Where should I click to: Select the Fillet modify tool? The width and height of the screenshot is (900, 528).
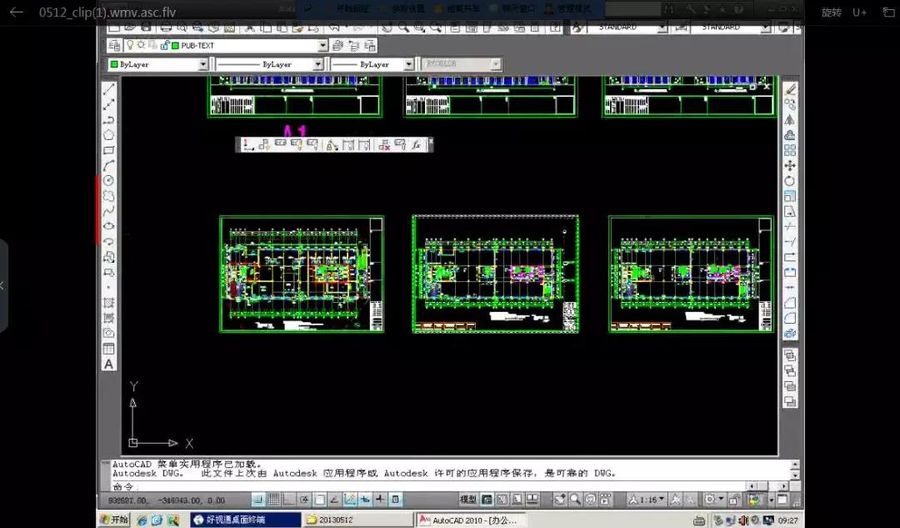tap(790, 318)
